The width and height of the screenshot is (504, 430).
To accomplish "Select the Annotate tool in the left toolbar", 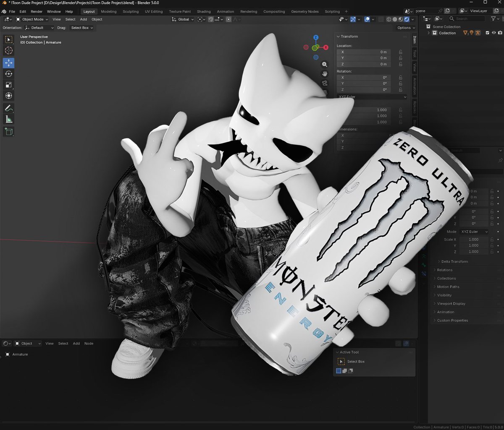I will click(8, 108).
